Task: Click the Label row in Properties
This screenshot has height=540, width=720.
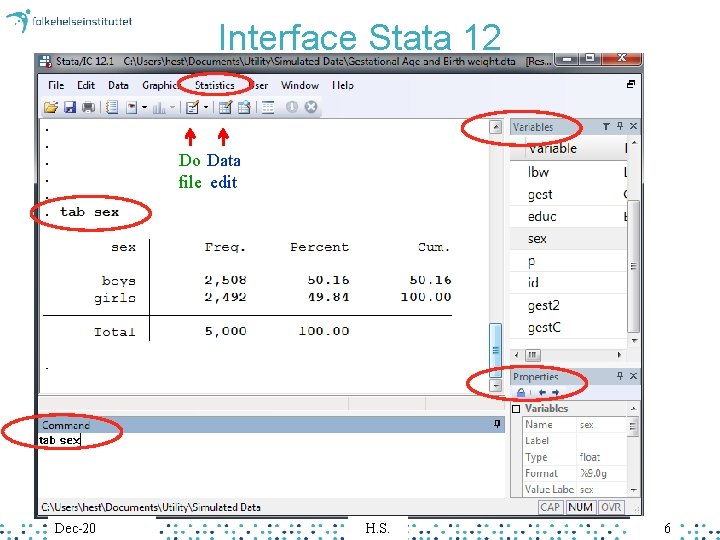Action: click(575, 441)
